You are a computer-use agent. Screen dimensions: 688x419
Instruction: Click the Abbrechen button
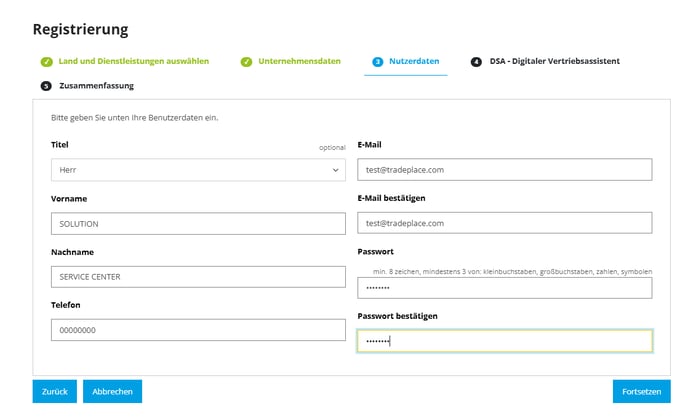[x=112, y=391]
